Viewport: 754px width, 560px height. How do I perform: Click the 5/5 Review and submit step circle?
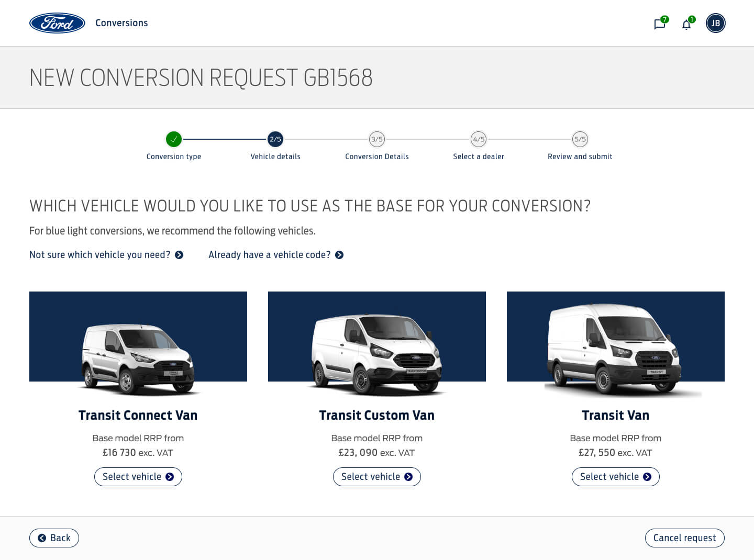pyautogui.click(x=580, y=139)
